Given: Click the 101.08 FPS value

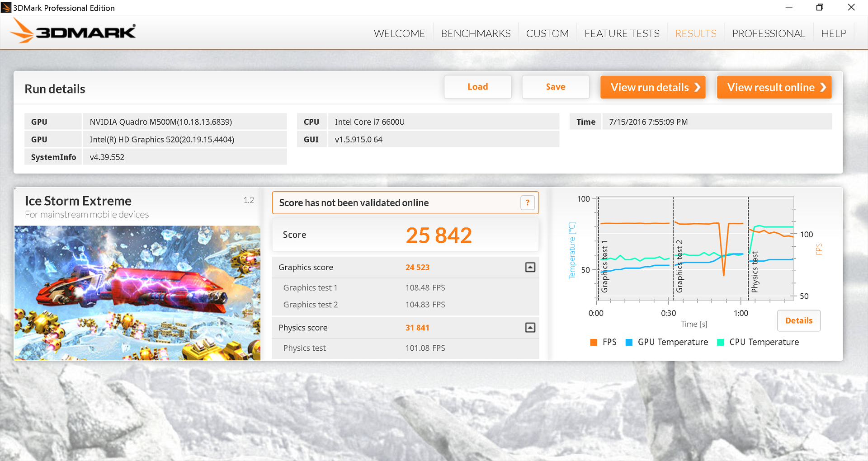Looking at the screenshot, I should pos(425,348).
